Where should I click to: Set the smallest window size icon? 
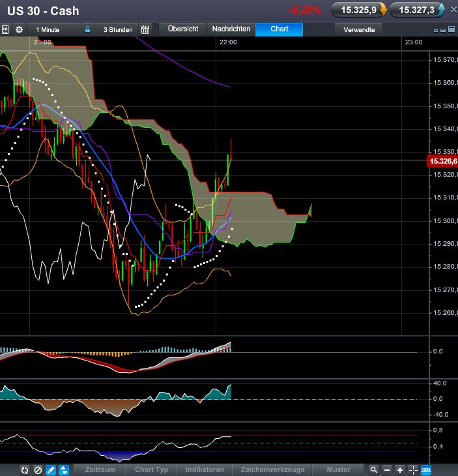[436, 31]
